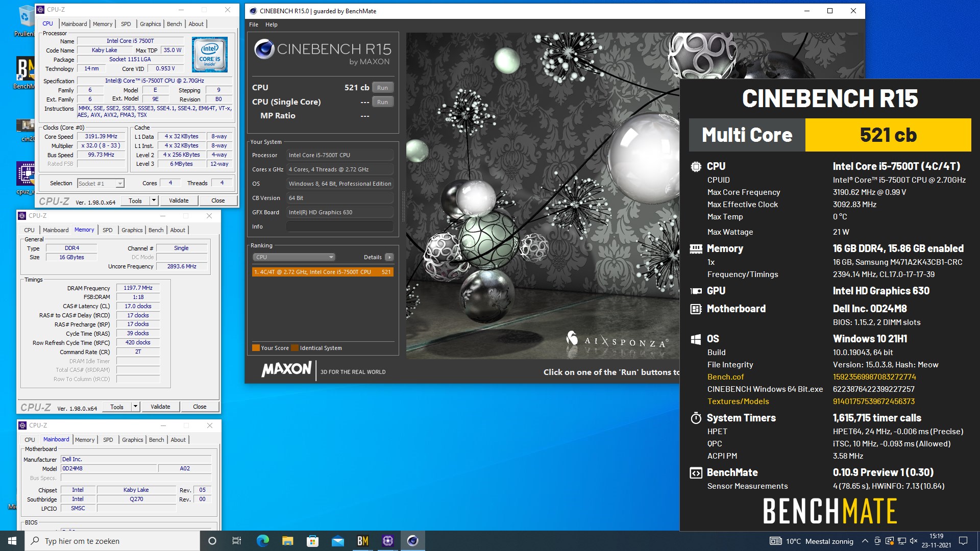Screen dimensions: 980x551
Task: Click the Windows OS logo in BenchMate panel
Action: 696,339
